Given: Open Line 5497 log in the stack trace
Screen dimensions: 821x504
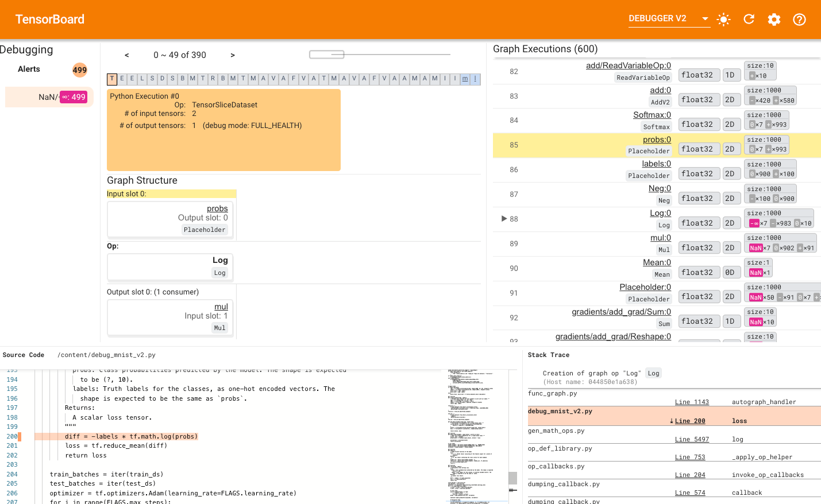Looking at the screenshot, I should pyautogui.click(x=692, y=439).
